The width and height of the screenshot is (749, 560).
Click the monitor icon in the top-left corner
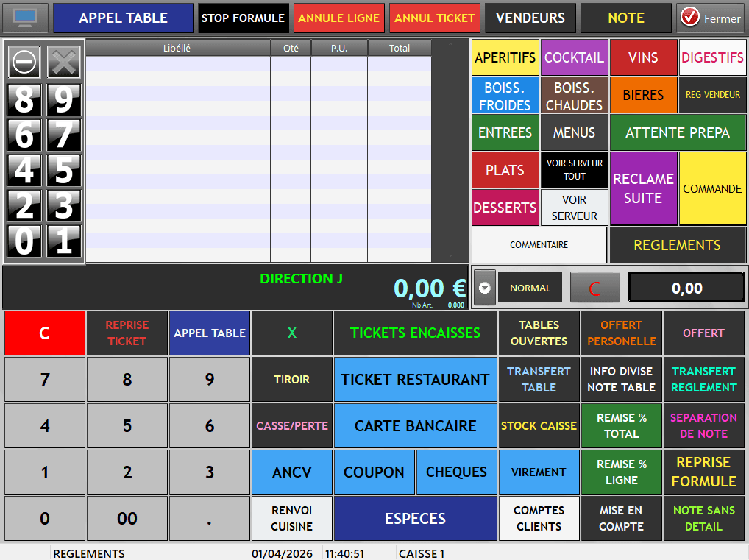[26, 18]
